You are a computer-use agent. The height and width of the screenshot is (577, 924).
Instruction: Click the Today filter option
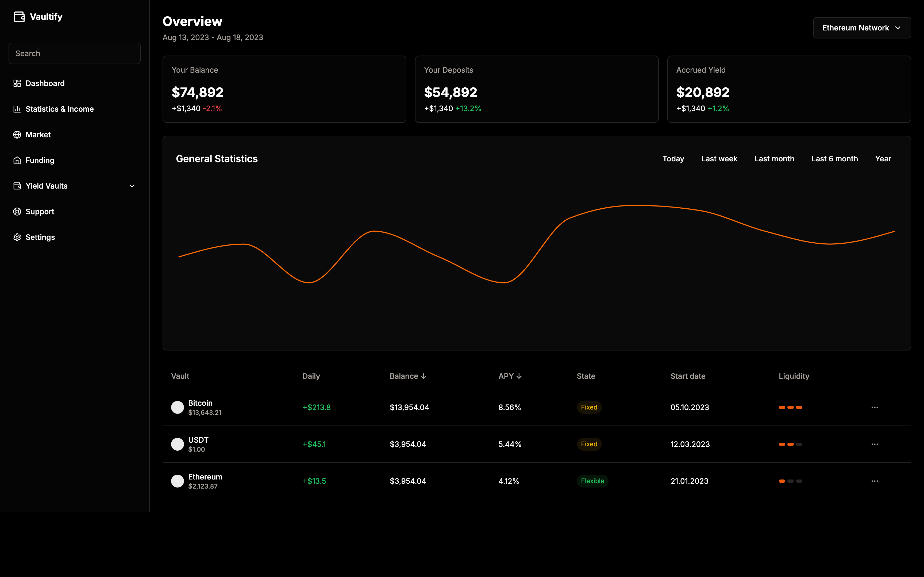(673, 158)
